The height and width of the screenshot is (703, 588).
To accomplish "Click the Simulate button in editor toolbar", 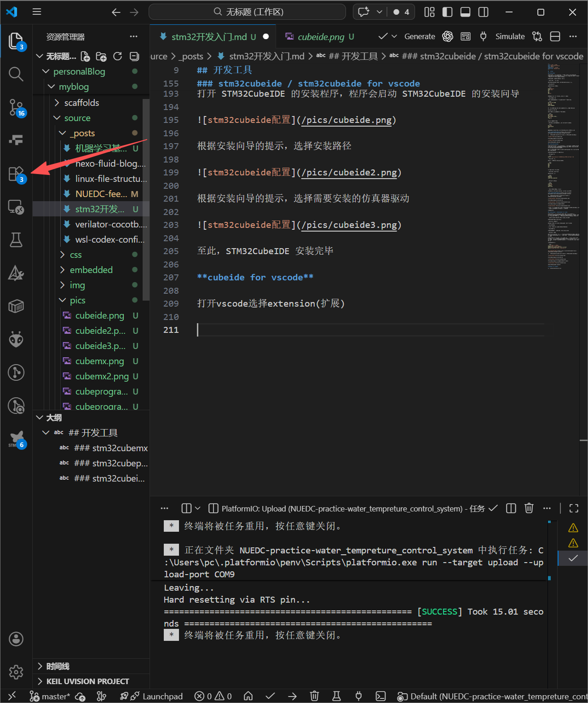I will (x=510, y=36).
